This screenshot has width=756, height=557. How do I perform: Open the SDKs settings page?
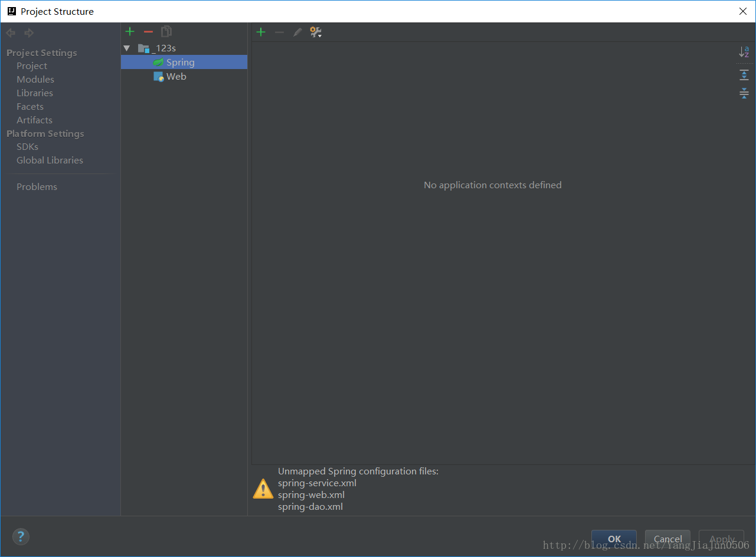click(x=27, y=146)
